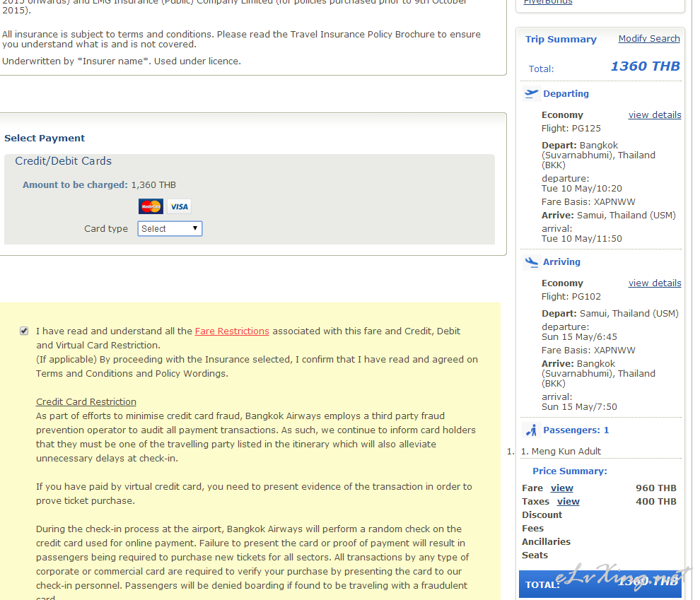The height and width of the screenshot is (600, 700).
Task: Click the Tue 10 May/10:20 departure time
Action: (x=582, y=189)
